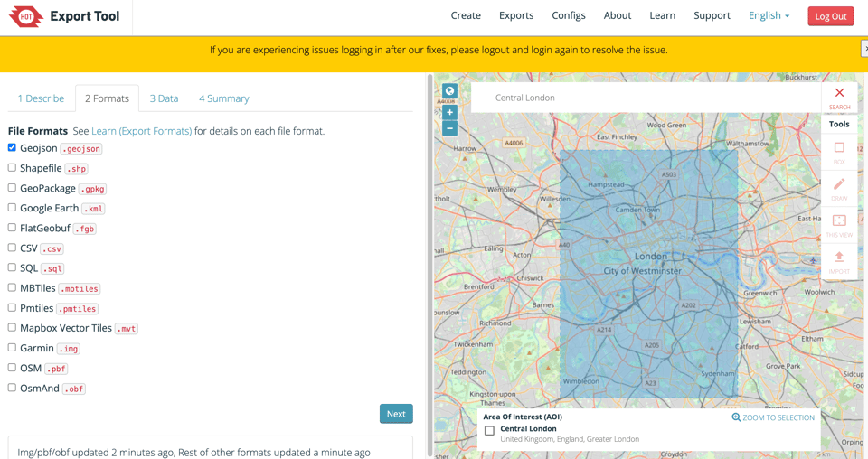Viewport: 868px width, 459px height.
Task: Click 'United Kingdom, England, Greater London' text
Action: 570,439
